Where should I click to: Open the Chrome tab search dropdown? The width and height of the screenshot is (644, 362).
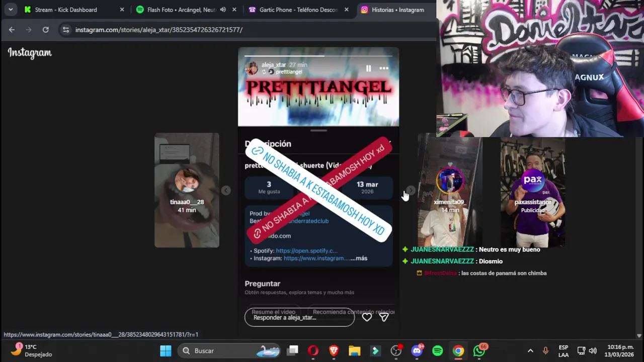coord(10,10)
